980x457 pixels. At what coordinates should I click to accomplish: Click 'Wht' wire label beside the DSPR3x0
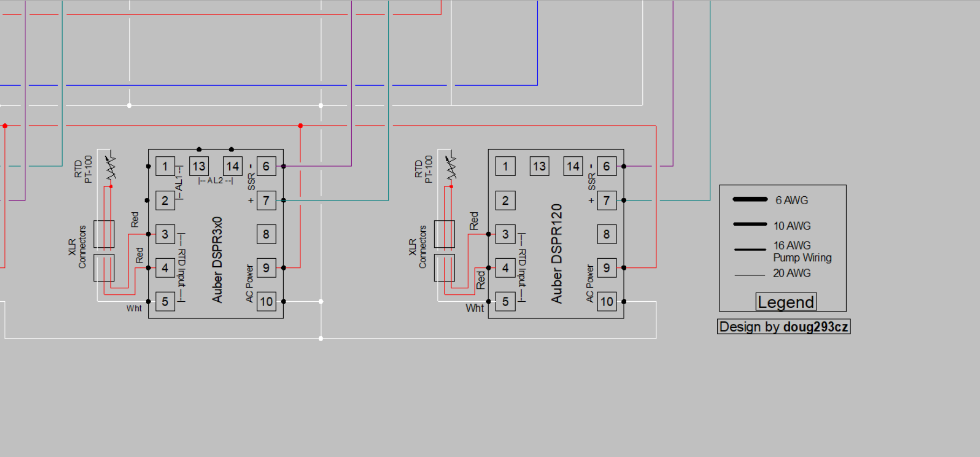(x=134, y=308)
